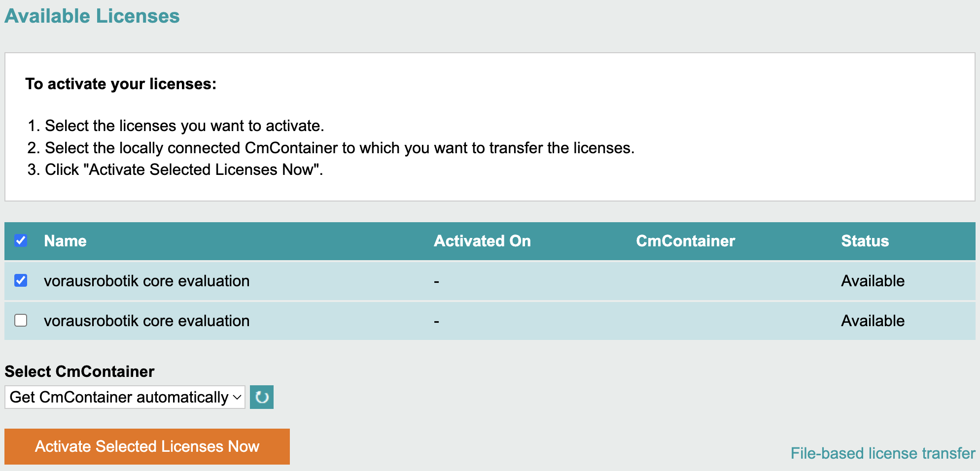Screen dimensions: 980x471
Task: Click the Available status of the second license
Action: pos(873,321)
